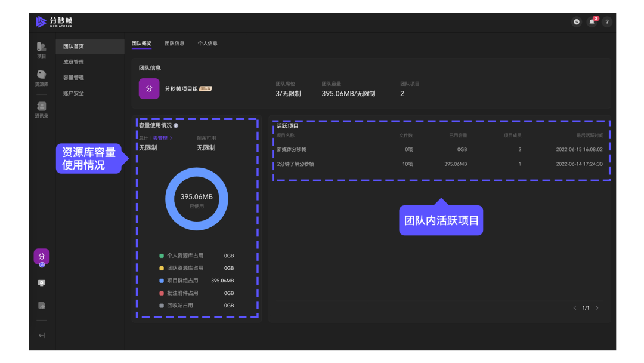Image resolution: width=644 pixels, height=363 pixels.
Task: Go to the previous page of 活跃项目
Action: click(x=575, y=308)
